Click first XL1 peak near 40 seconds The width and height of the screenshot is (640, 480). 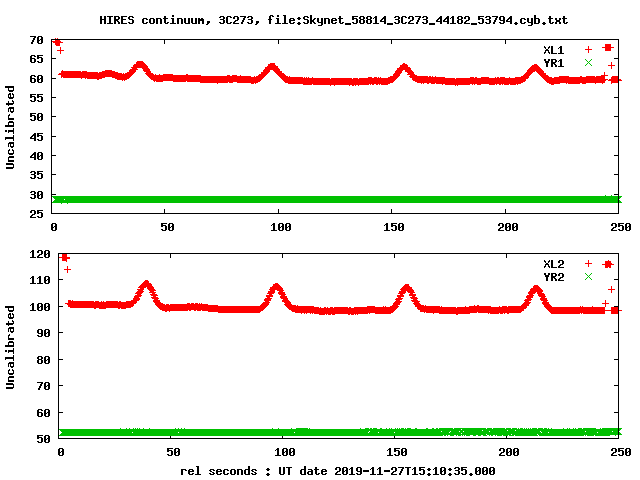(140, 65)
